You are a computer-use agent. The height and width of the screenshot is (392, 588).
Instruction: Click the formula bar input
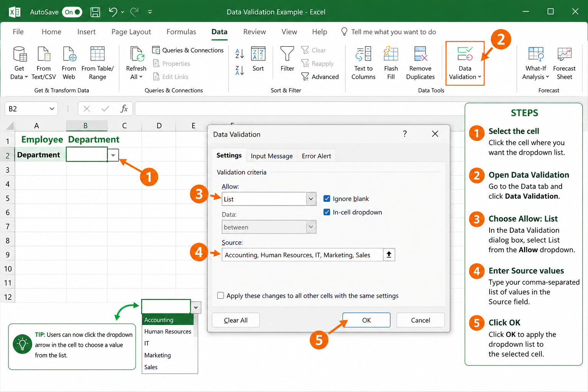click(x=299, y=109)
